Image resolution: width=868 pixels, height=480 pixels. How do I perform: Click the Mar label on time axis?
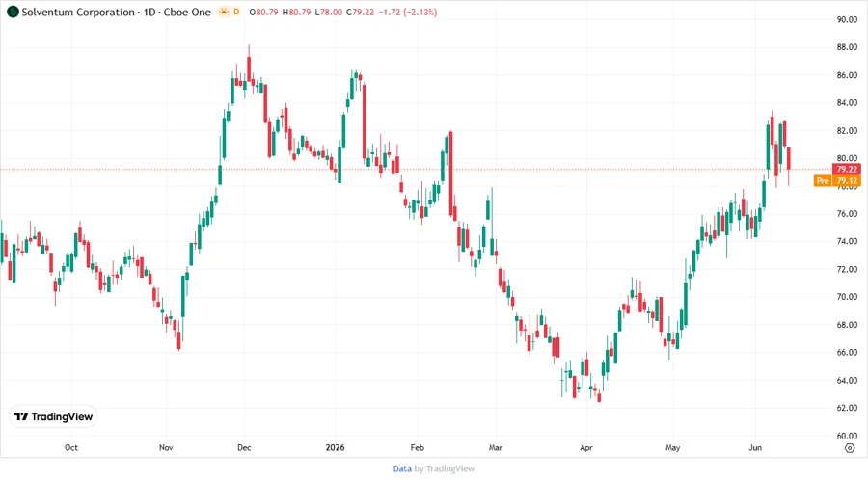[496, 447]
